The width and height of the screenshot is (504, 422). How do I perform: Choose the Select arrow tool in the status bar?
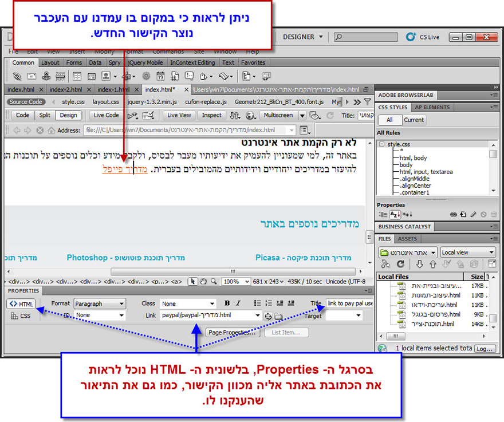[x=192, y=282]
